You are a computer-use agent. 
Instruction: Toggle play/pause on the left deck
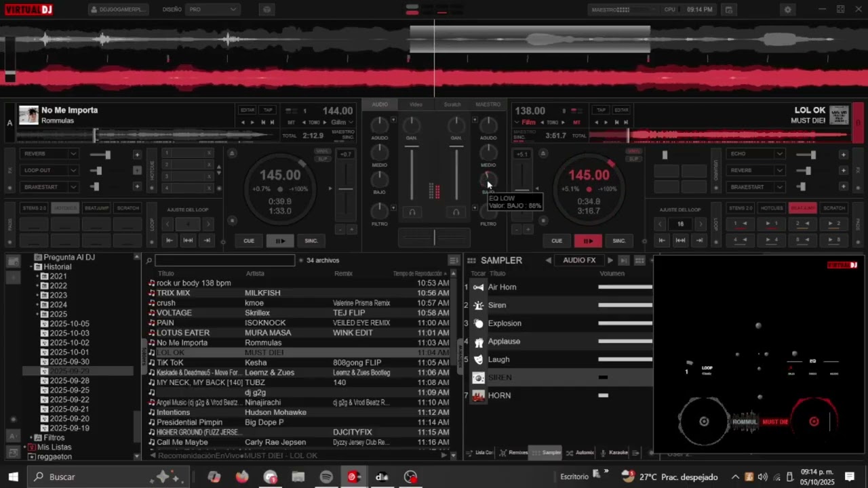coord(280,241)
